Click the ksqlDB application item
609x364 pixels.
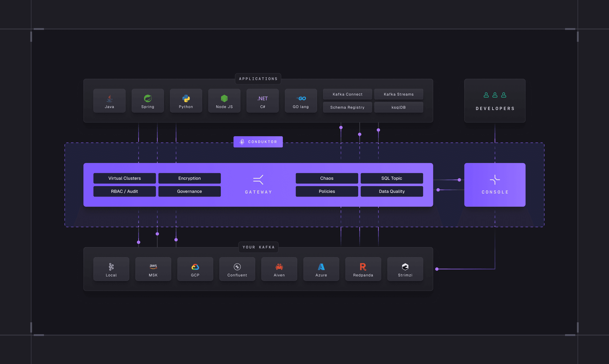(x=398, y=107)
